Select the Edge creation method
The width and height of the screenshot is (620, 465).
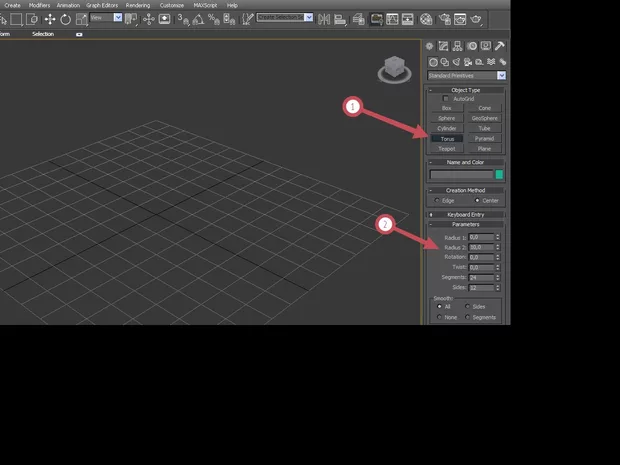(438, 200)
